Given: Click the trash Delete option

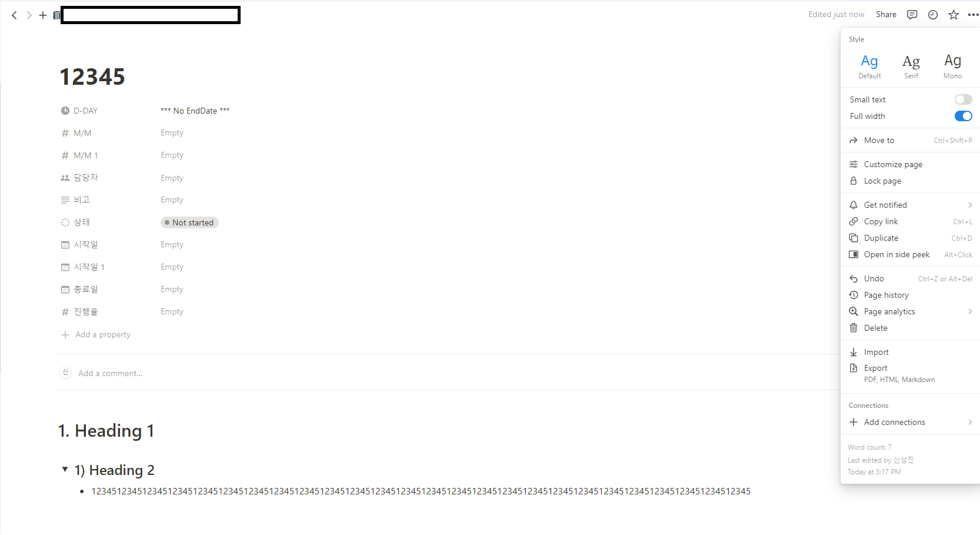Looking at the screenshot, I should click(x=910, y=328).
